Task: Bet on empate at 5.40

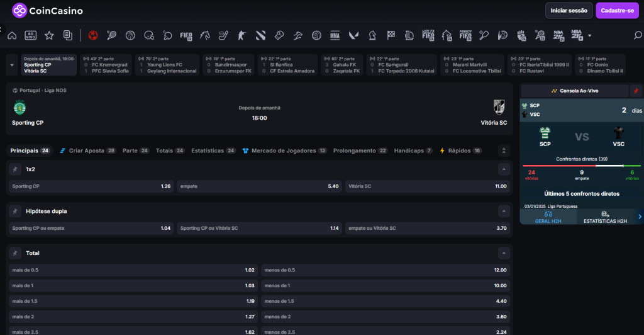Action: [x=260, y=186]
